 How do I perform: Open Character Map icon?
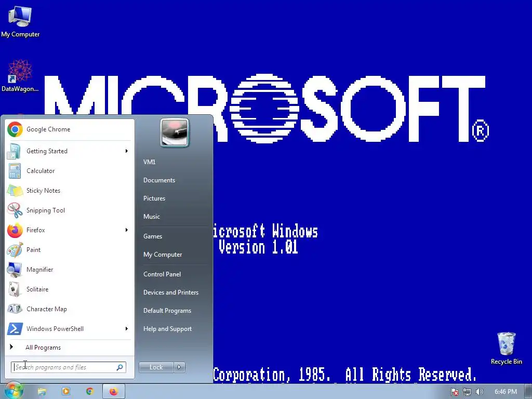coord(15,309)
